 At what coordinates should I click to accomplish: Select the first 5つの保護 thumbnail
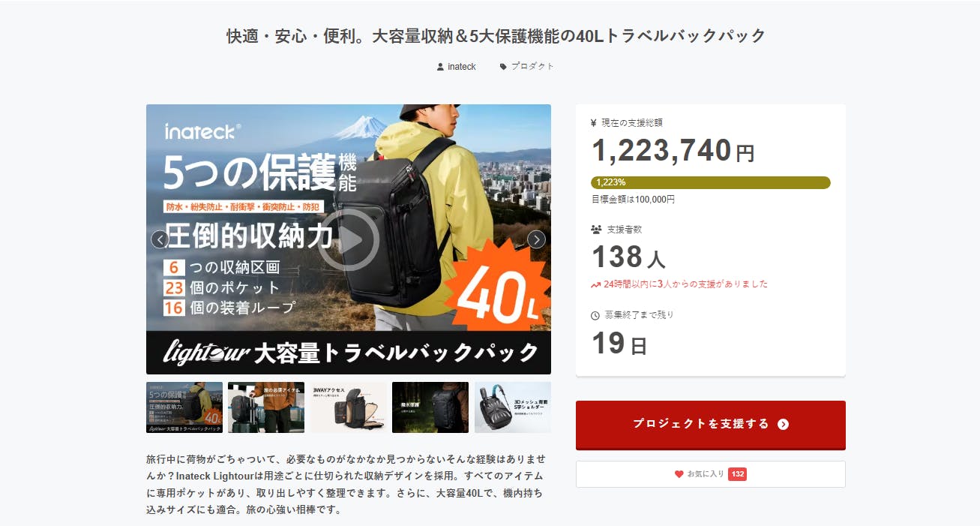coord(184,407)
